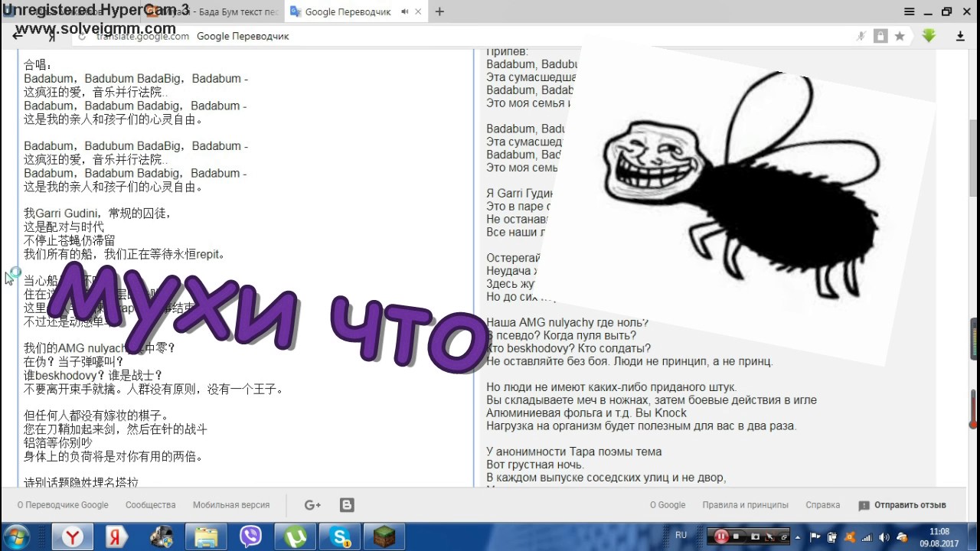Click the Google+ share icon in footer
The image size is (980, 551).
point(312,505)
